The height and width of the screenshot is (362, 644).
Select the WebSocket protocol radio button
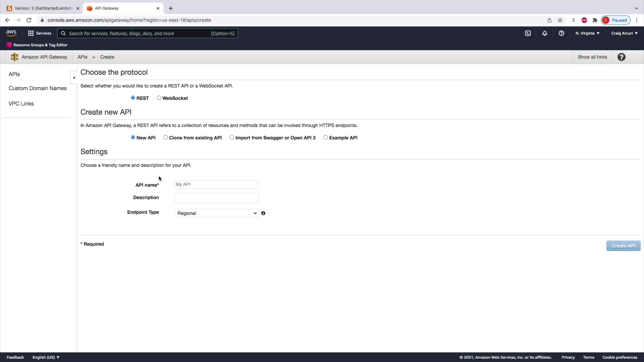pos(159,98)
